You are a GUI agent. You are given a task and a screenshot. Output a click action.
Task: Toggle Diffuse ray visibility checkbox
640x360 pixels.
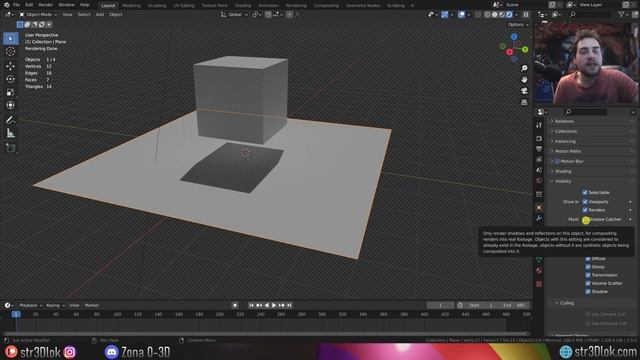pyautogui.click(x=588, y=258)
